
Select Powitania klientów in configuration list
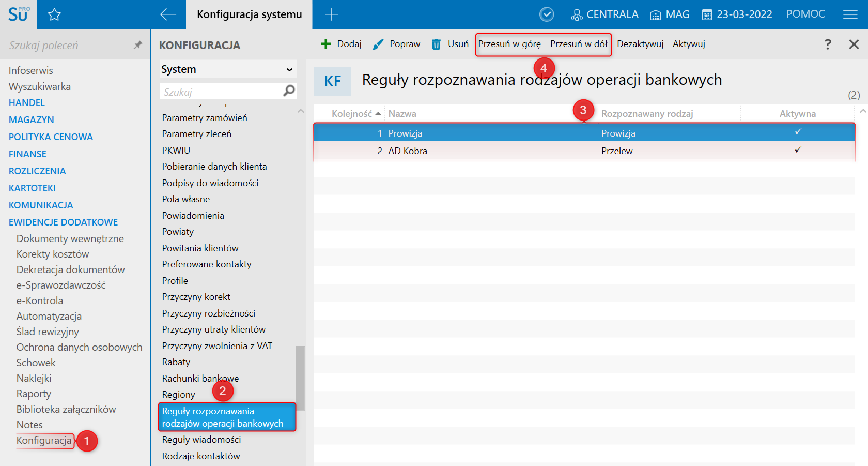click(200, 248)
